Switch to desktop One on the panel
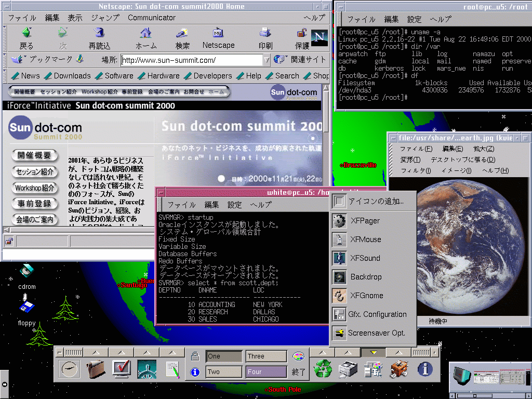 pyautogui.click(x=224, y=356)
